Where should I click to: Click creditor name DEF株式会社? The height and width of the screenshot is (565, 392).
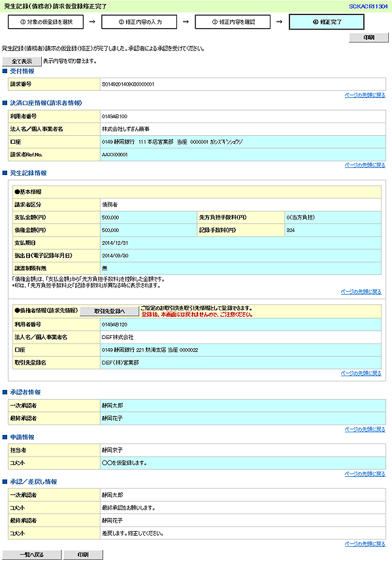pyautogui.click(x=118, y=337)
